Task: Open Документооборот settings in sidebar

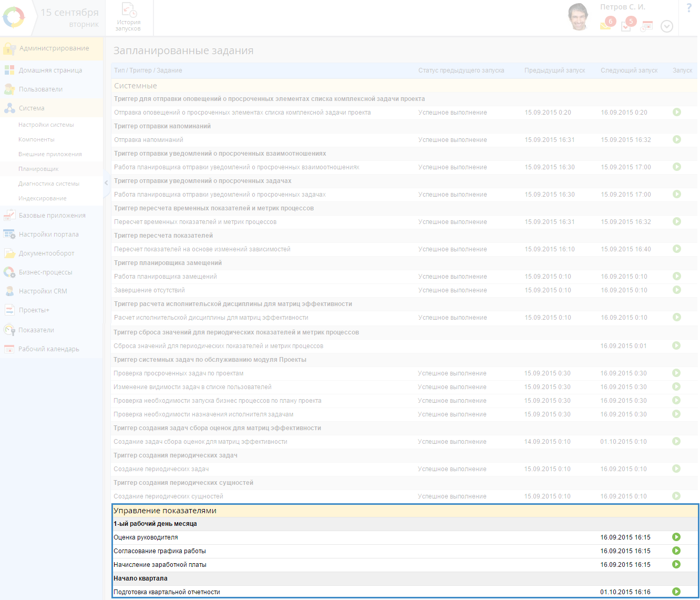Action: [x=46, y=253]
